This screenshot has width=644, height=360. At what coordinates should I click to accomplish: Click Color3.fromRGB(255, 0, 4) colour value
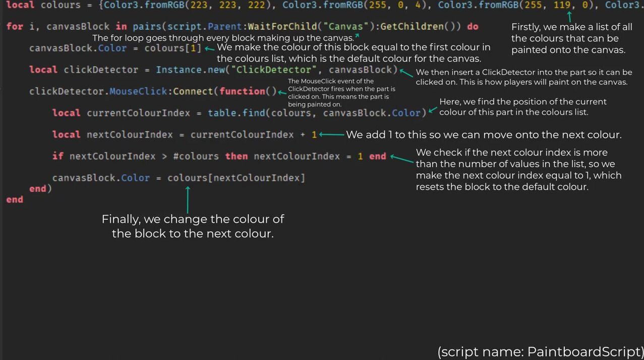pyautogui.click(x=355, y=5)
